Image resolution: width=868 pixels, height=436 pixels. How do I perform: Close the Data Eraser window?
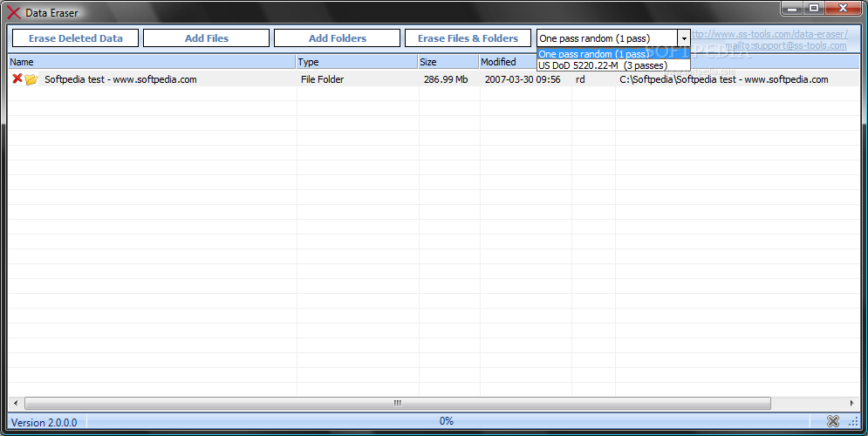point(843,9)
